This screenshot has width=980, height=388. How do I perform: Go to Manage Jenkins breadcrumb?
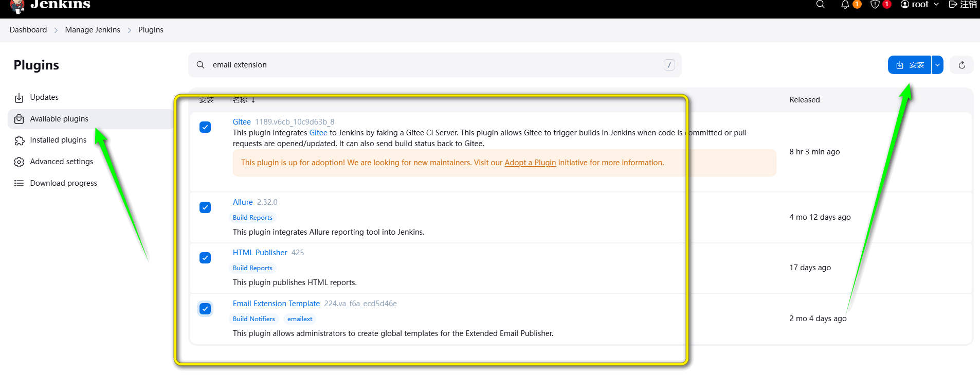click(93, 30)
